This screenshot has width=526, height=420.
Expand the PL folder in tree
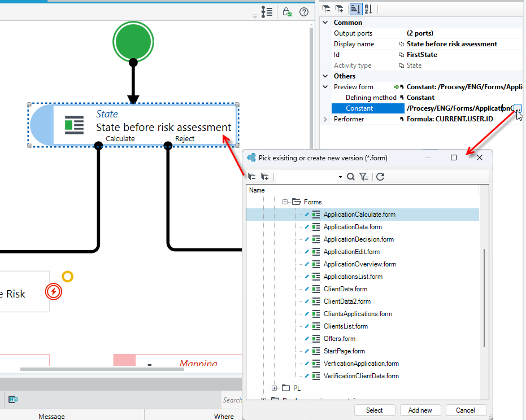(274, 388)
